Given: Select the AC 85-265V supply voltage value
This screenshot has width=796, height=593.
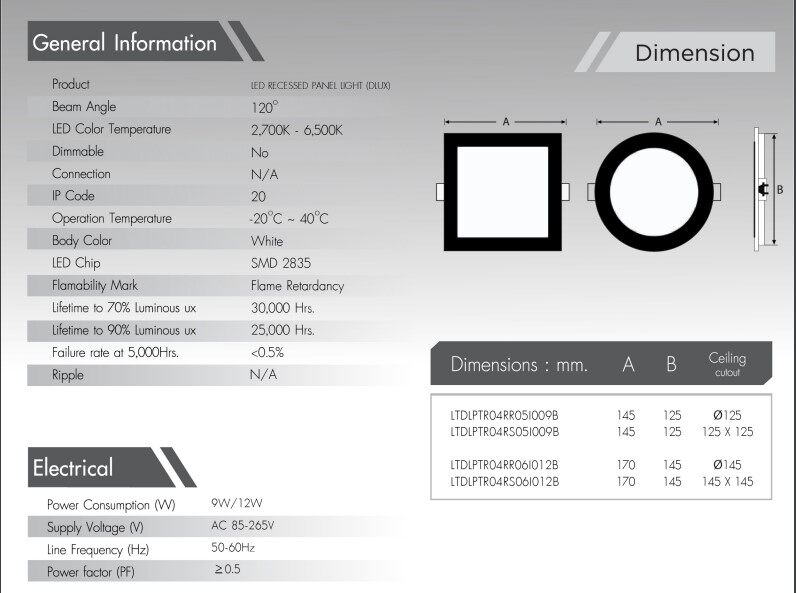Looking at the screenshot, I should tap(243, 526).
